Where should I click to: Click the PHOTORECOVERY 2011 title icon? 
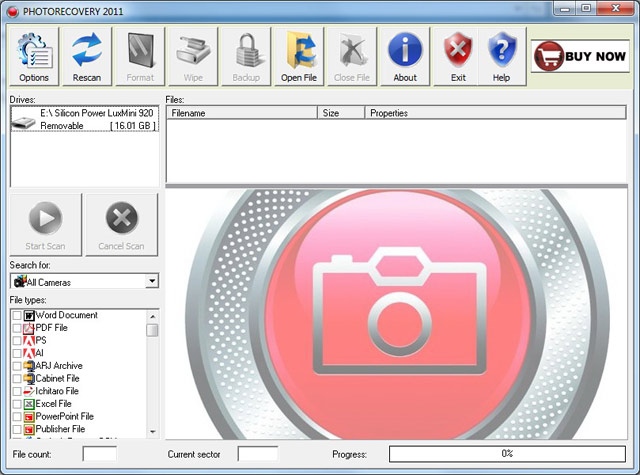pos(13,12)
